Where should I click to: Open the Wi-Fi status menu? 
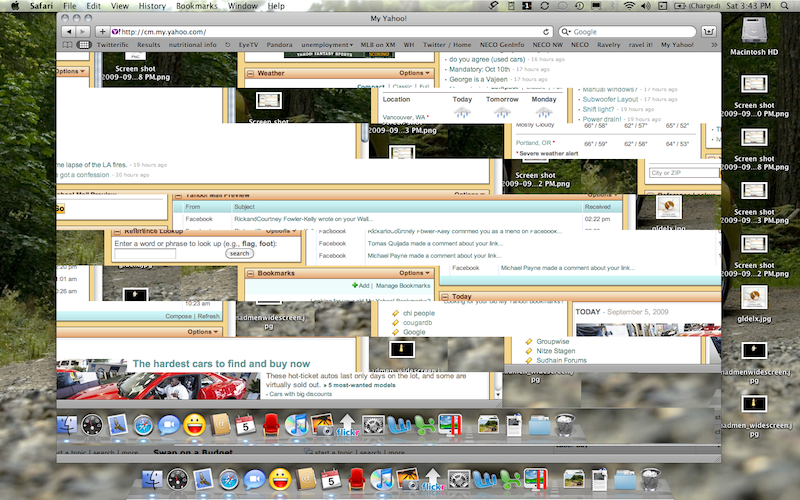pos(629,6)
